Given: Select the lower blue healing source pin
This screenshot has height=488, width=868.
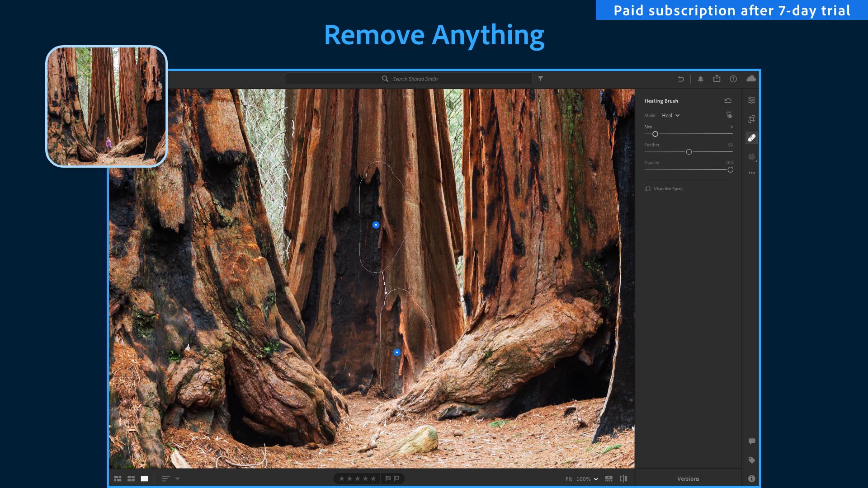Looking at the screenshot, I should 397,352.
